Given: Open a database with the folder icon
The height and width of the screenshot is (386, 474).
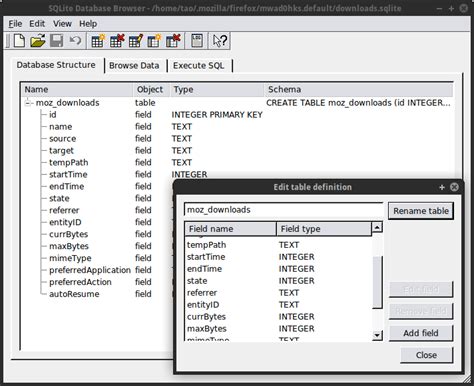Looking at the screenshot, I should point(38,41).
